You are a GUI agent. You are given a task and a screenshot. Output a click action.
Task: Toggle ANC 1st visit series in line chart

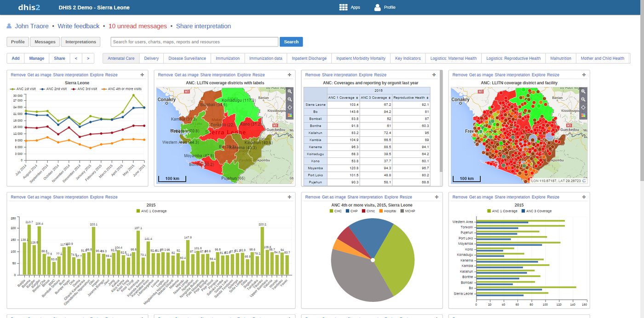(24, 89)
